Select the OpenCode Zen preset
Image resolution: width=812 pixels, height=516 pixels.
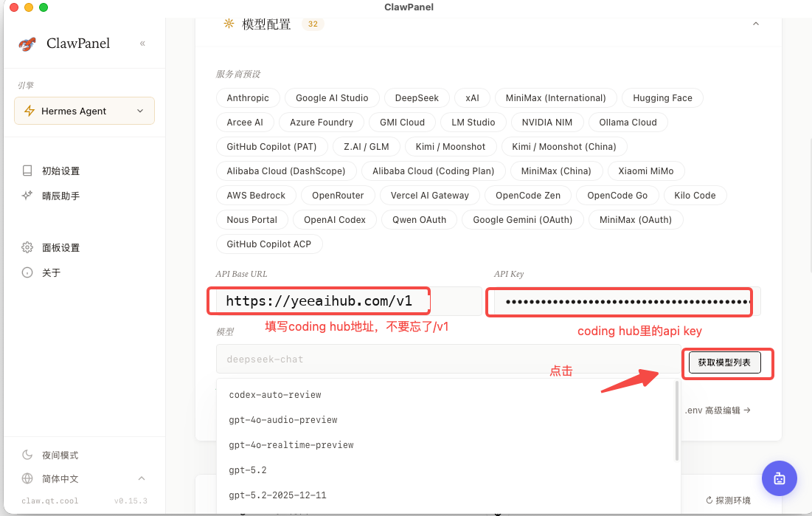pyautogui.click(x=528, y=196)
